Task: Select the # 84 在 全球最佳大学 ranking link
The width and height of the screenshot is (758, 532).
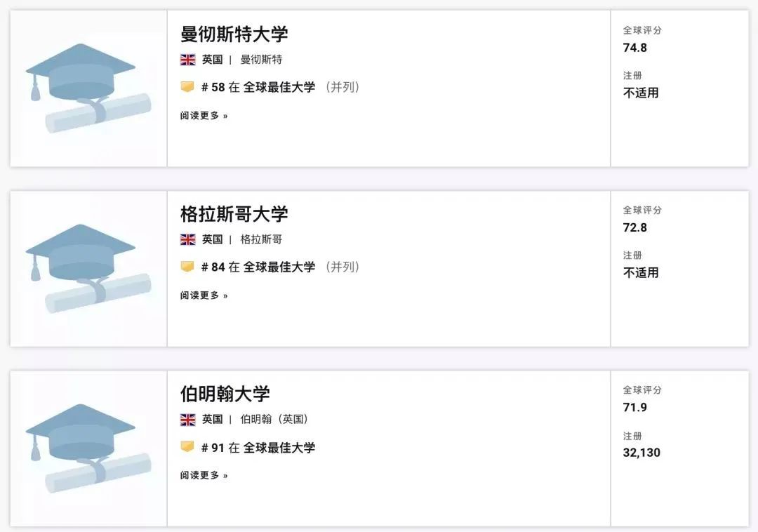Action: click(258, 267)
